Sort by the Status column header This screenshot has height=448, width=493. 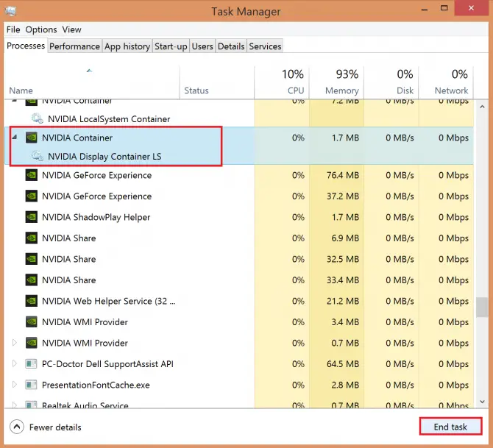tap(216, 82)
